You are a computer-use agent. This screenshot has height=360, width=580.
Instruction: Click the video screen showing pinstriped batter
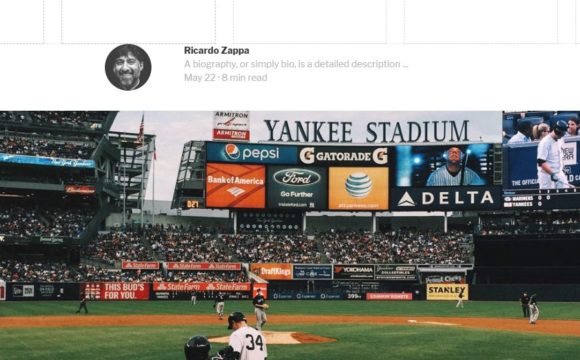click(446, 166)
